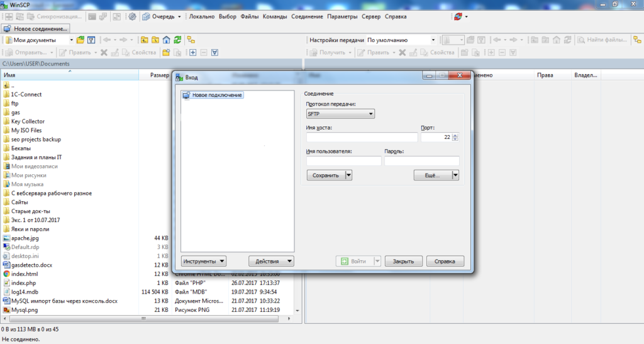Image resolution: width=644 pixels, height=344 pixels.
Task: Click the Закрыть button in the login dialog
Action: coord(403,261)
